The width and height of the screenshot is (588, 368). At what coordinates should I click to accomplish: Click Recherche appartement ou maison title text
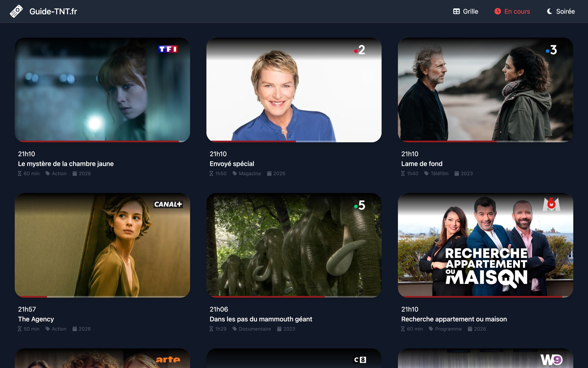tap(454, 319)
